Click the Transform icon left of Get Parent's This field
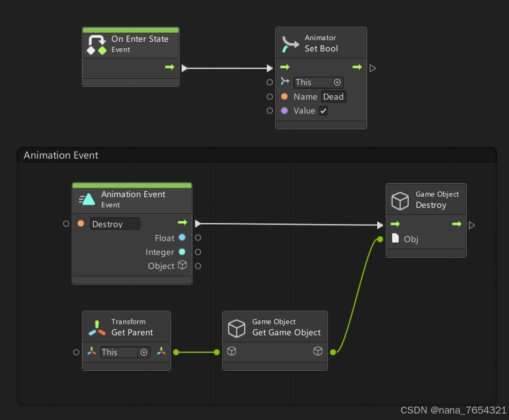The height and width of the screenshot is (420, 509). click(91, 352)
